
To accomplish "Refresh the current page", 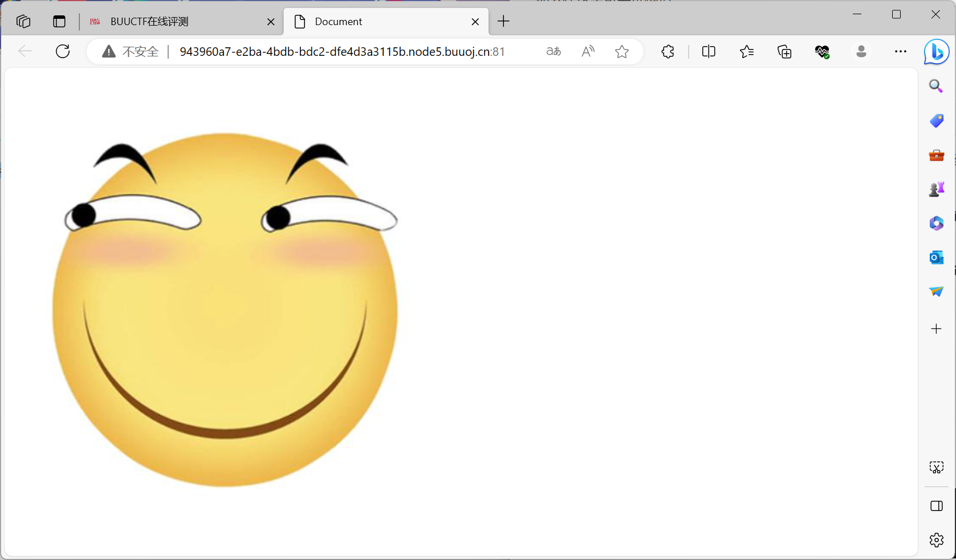I will click(63, 51).
